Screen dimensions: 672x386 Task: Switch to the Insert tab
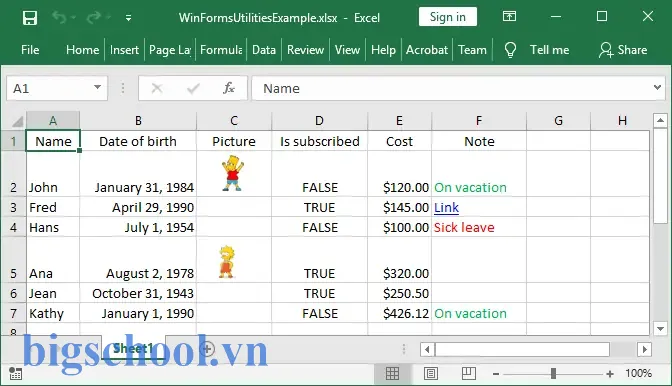pyautogui.click(x=124, y=50)
